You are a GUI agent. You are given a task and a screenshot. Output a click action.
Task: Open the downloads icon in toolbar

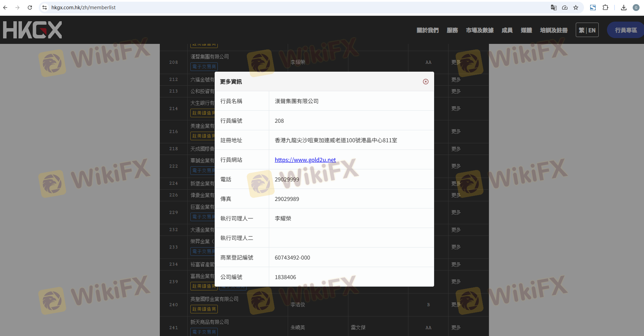point(624,8)
